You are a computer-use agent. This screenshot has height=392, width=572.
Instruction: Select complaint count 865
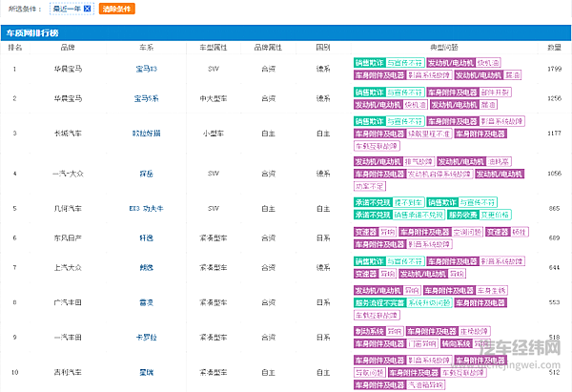[x=554, y=209]
